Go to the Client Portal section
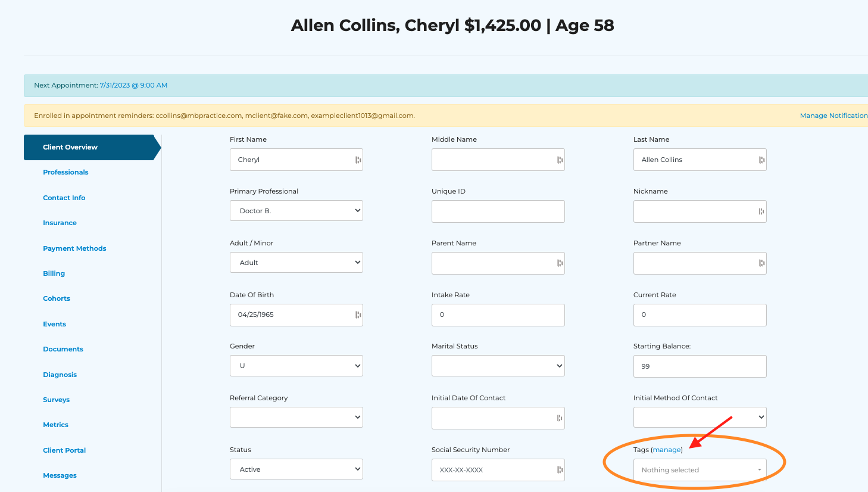Viewport: 868px width, 492px height. (x=64, y=450)
